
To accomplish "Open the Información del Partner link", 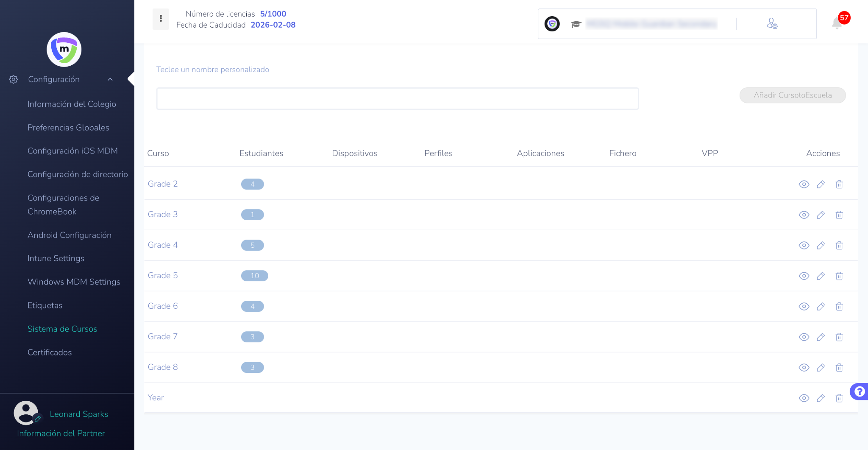I will (x=61, y=433).
